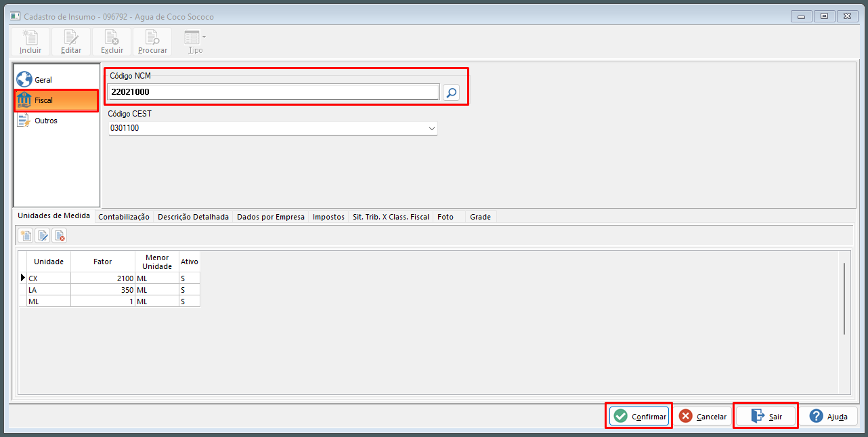The image size is (868, 437).
Task: Click the NCM search magnifier icon
Action: (x=451, y=92)
